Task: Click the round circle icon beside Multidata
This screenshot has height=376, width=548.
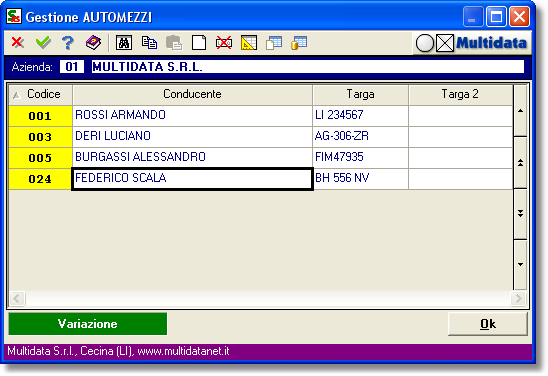Action: click(x=425, y=43)
